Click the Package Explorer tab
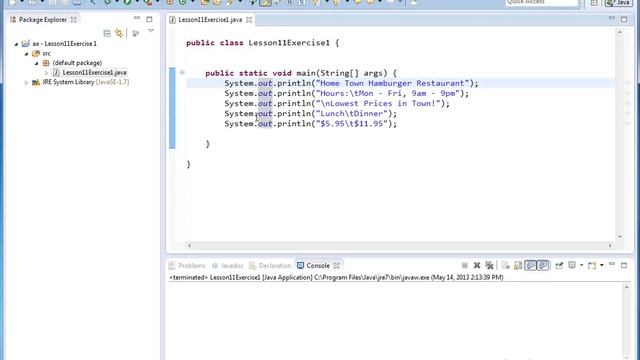 [x=42, y=20]
